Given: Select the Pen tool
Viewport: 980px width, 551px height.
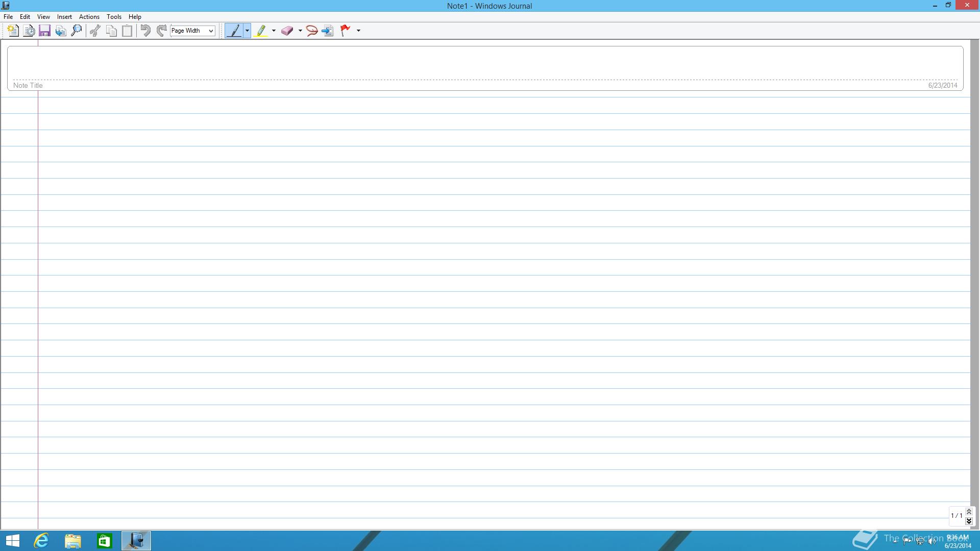Looking at the screenshot, I should 234,31.
